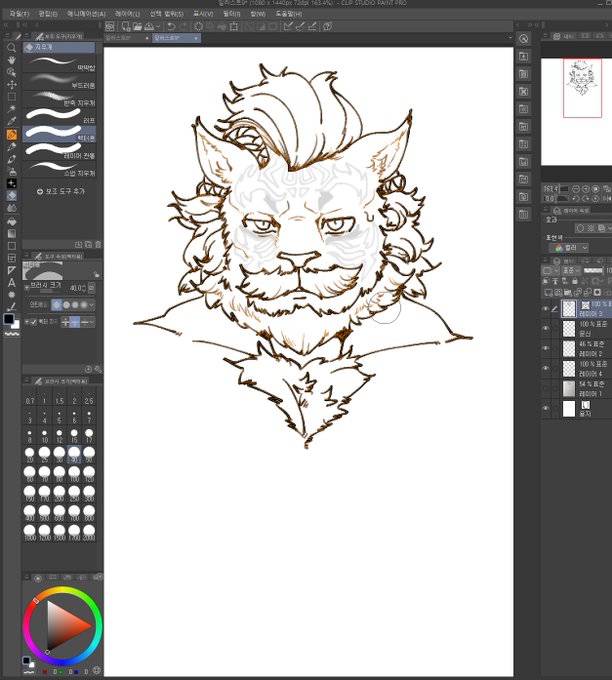Screen dimensions: 612x680
Task: Zoom in using navigator plus icon
Action: (x=586, y=189)
